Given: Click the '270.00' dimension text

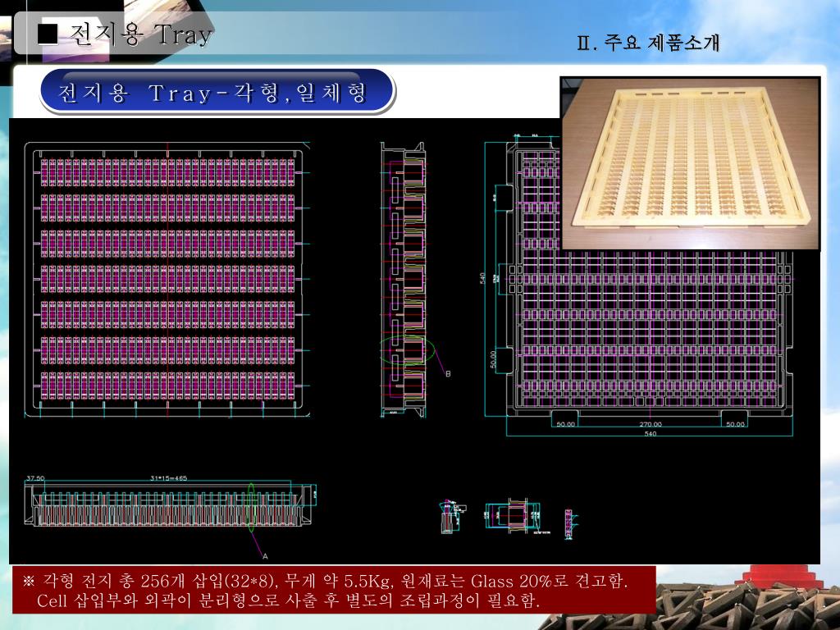Looking at the screenshot, I should [651, 424].
